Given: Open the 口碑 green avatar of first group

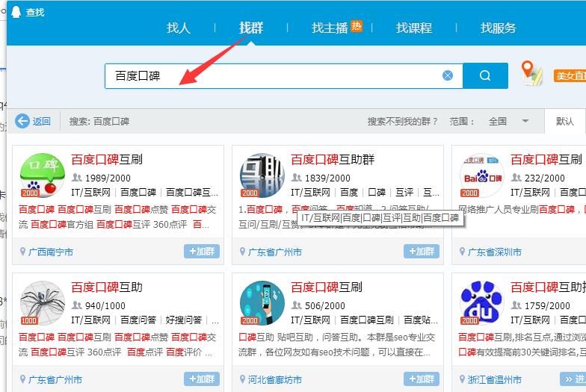Looking at the screenshot, I should click(x=42, y=175).
